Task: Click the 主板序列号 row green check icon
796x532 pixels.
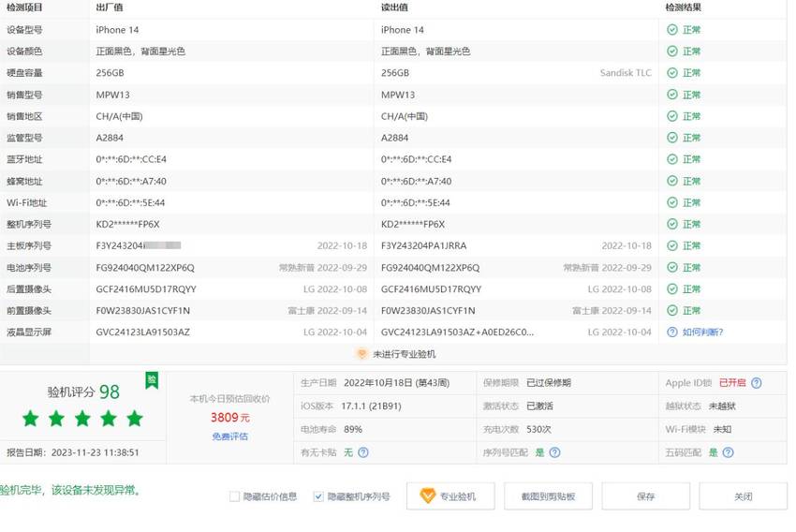Action: point(672,245)
